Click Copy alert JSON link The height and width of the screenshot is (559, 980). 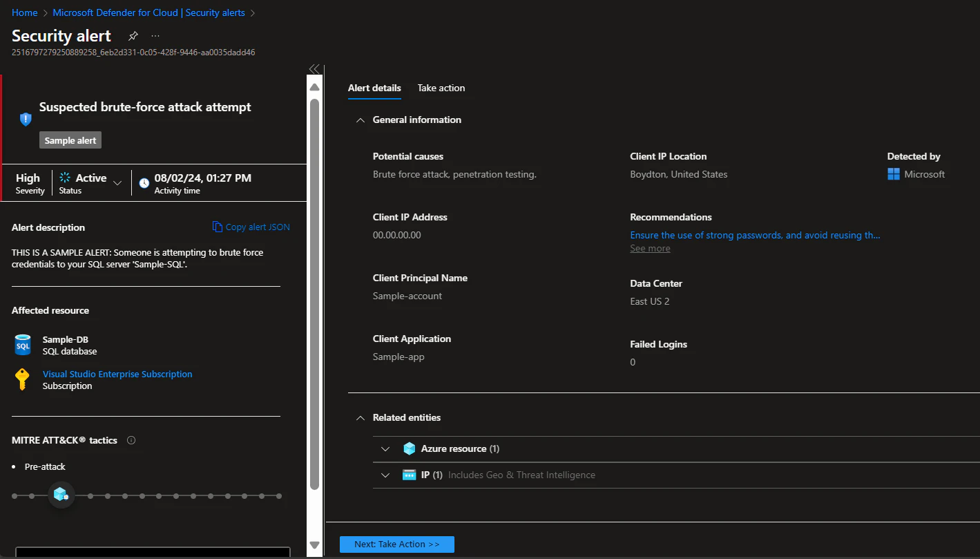pyautogui.click(x=258, y=227)
